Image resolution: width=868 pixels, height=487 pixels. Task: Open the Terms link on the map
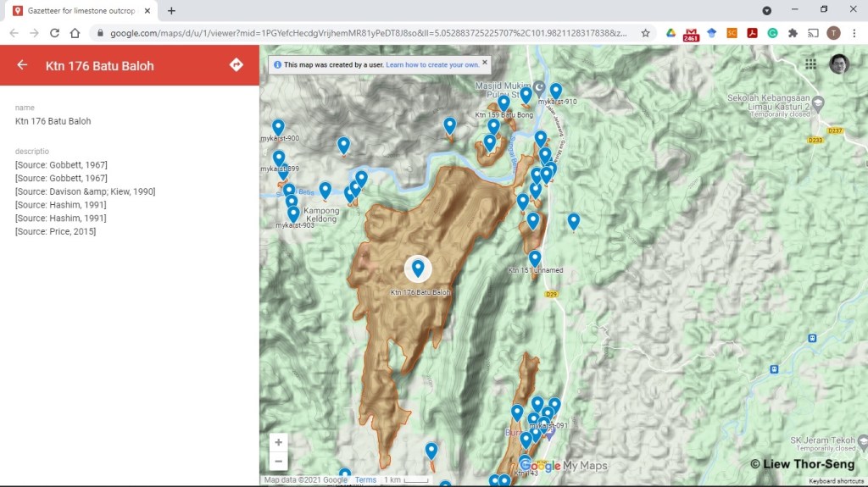click(x=365, y=480)
